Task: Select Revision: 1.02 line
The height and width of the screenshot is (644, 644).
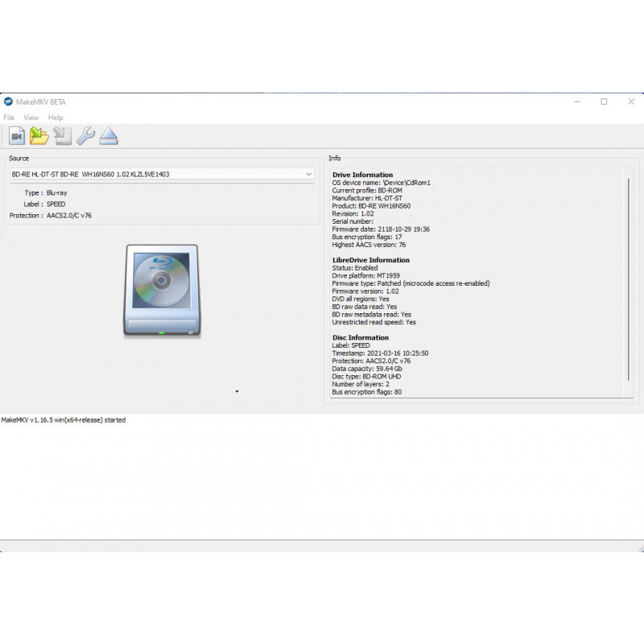Action: (x=353, y=214)
